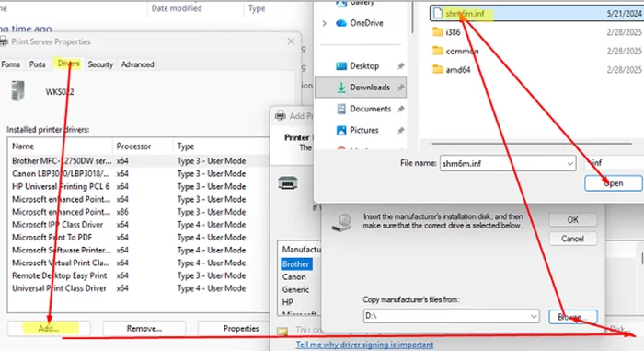Open the Forms tab
The image size is (644, 351).
[x=11, y=64]
